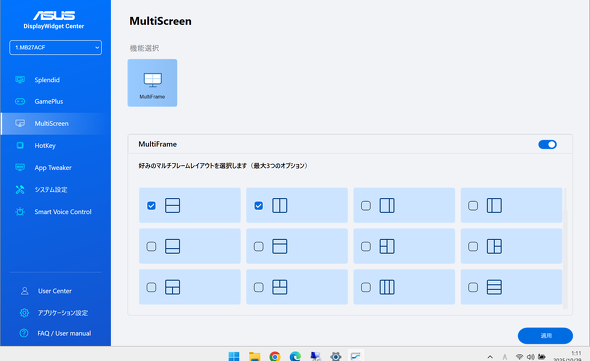
Task: Click the Smart Voice Control icon
Action: click(20, 212)
